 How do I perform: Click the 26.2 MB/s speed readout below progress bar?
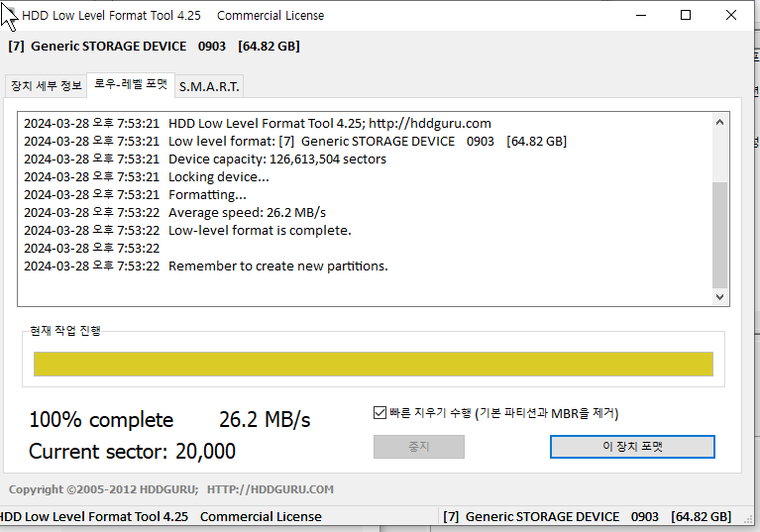click(x=265, y=420)
